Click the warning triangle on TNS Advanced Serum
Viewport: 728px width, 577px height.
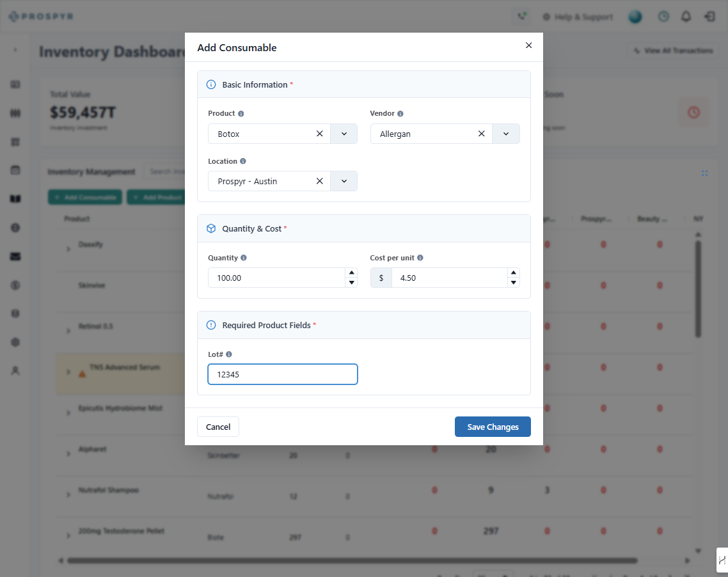[82, 374]
